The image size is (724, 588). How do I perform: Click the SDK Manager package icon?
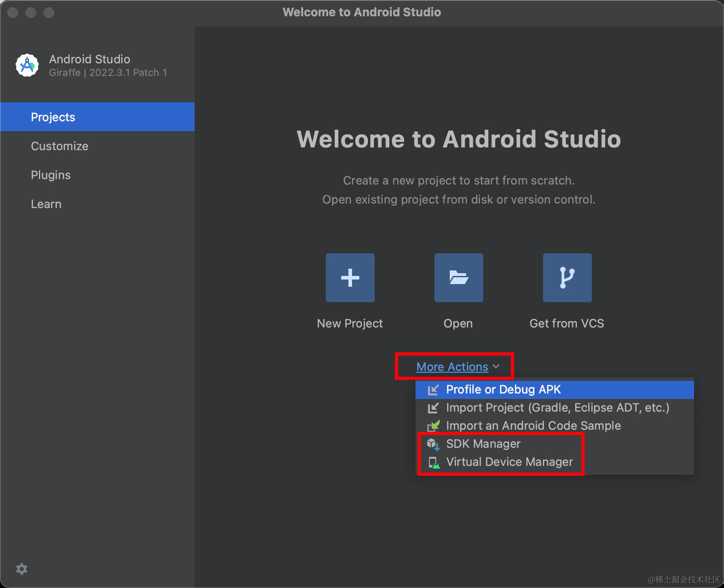(x=434, y=444)
